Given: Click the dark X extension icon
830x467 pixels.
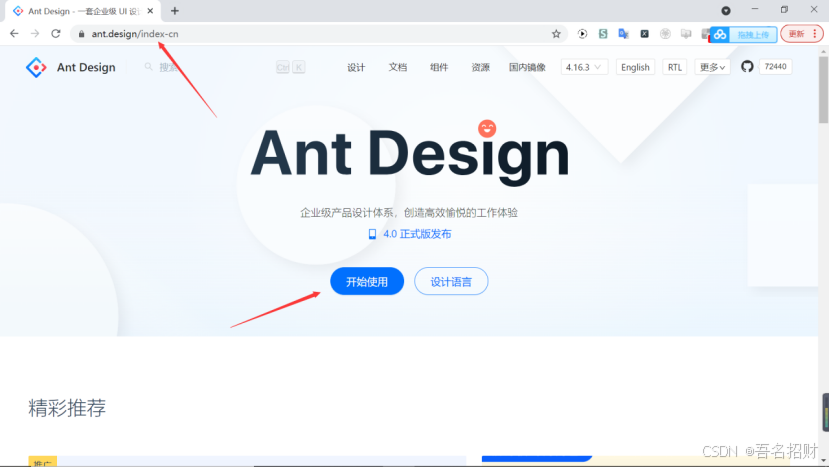Looking at the screenshot, I should pyautogui.click(x=644, y=34).
